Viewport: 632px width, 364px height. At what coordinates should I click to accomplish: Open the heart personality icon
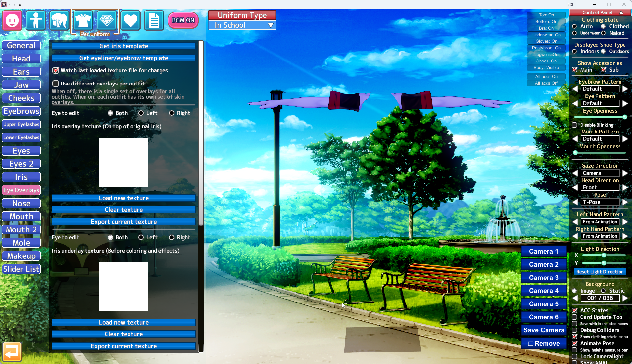point(131,20)
